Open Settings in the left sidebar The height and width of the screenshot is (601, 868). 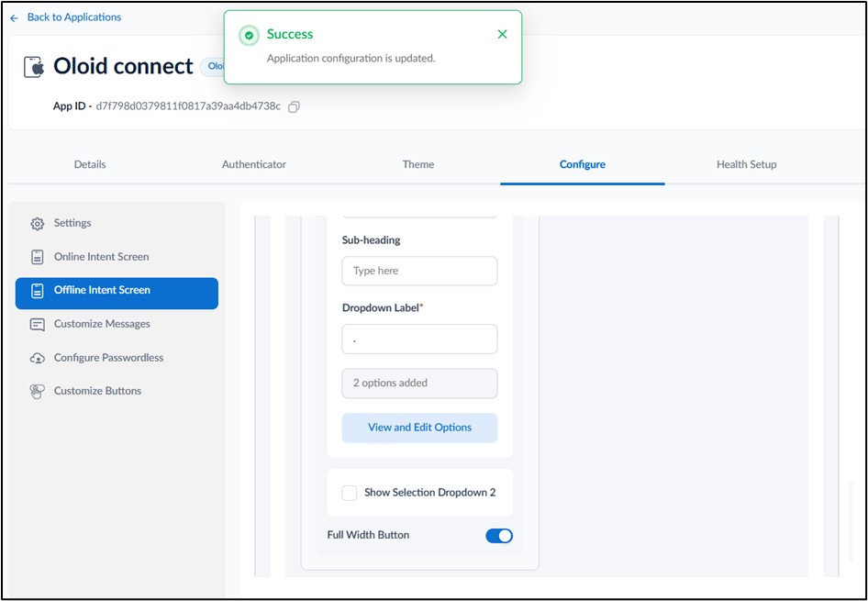point(117,224)
